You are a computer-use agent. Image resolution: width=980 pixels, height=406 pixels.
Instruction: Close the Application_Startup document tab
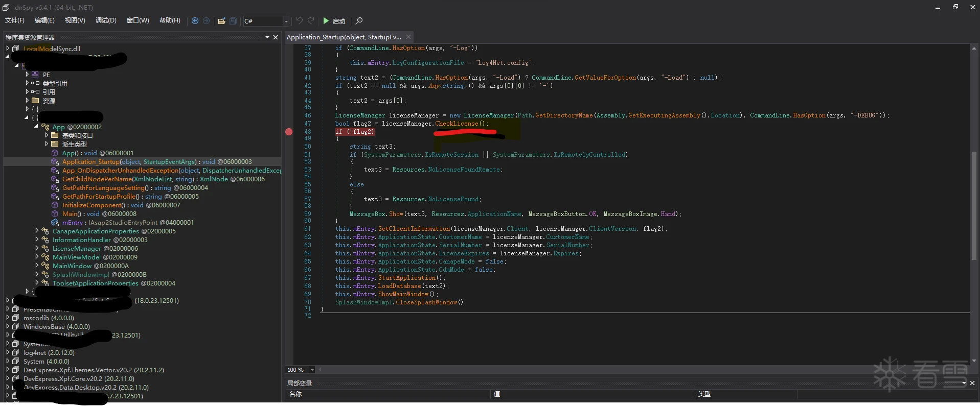408,37
